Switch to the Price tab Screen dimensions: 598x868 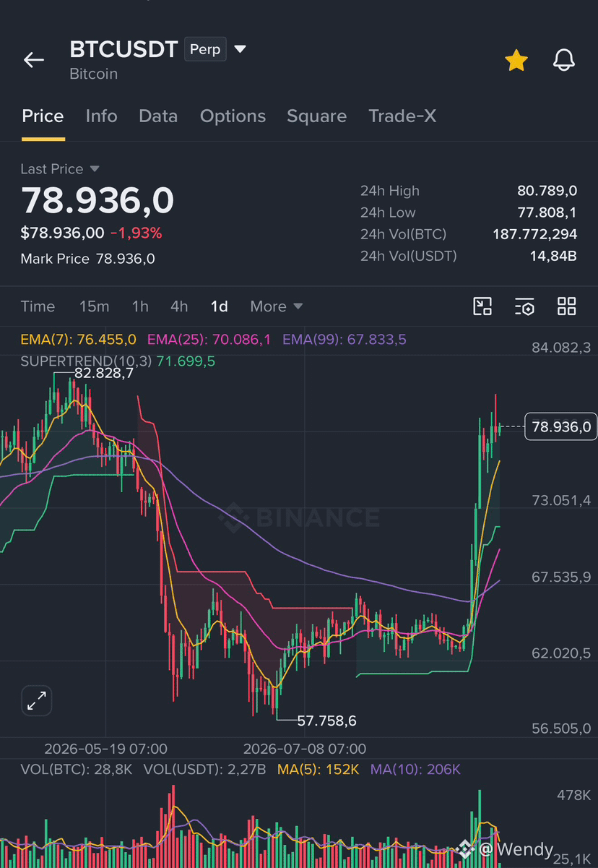43,116
